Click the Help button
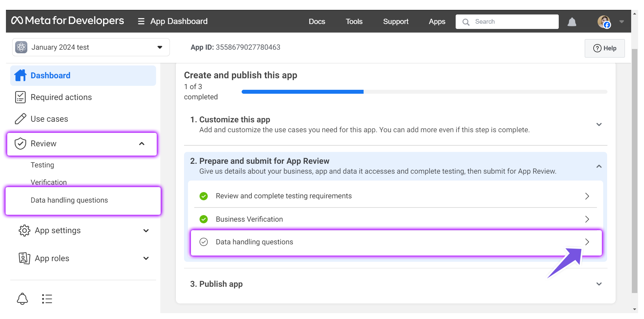 click(604, 48)
